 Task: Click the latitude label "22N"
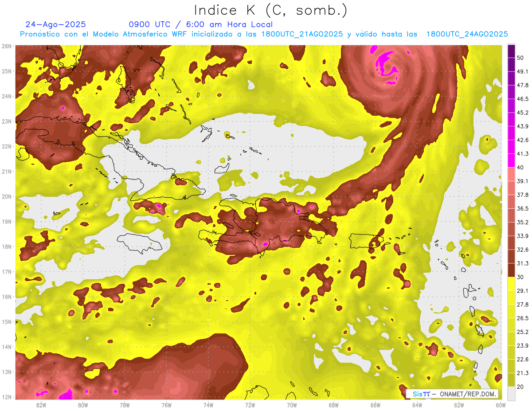tap(6, 146)
